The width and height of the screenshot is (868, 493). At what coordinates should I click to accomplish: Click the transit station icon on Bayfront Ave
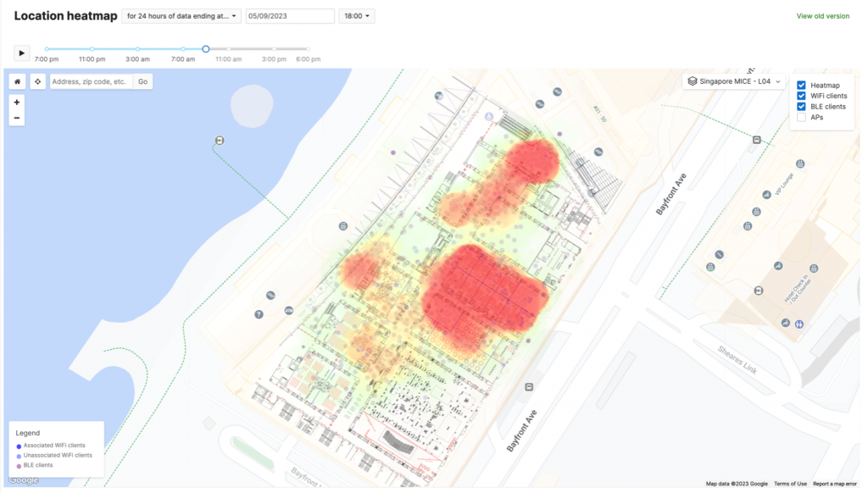pyautogui.click(x=529, y=387)
